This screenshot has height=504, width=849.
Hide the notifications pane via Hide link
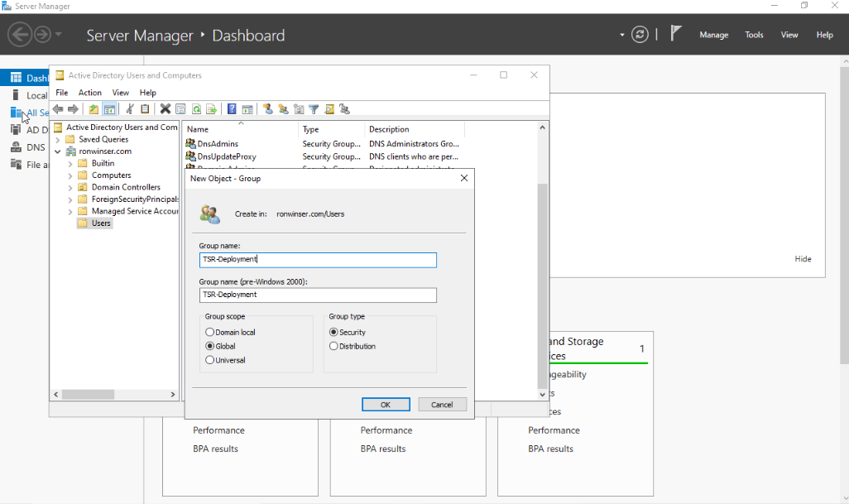(x=802, y=258)
